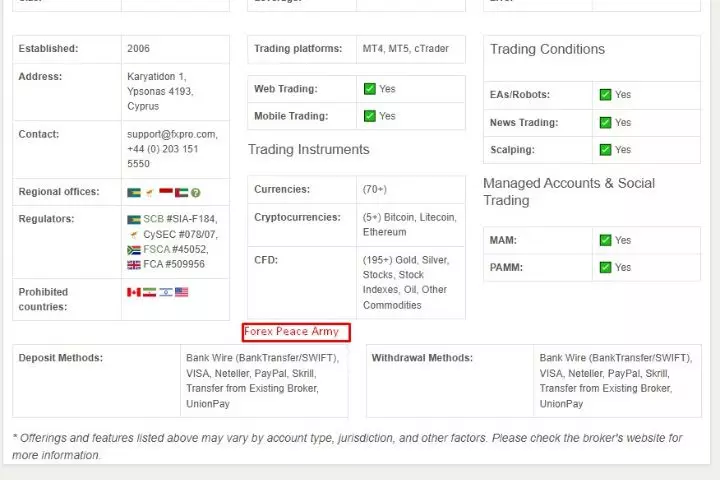Click the CySEC #078/07 regulator entry
The image size is (720, 480).
pyautogui.click(x=180, y=235)
